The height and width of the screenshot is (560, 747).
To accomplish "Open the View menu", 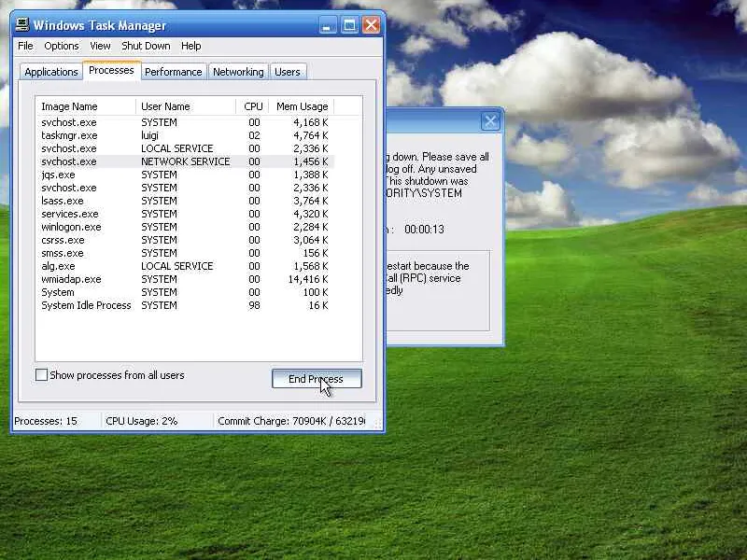I will (100, 46).
